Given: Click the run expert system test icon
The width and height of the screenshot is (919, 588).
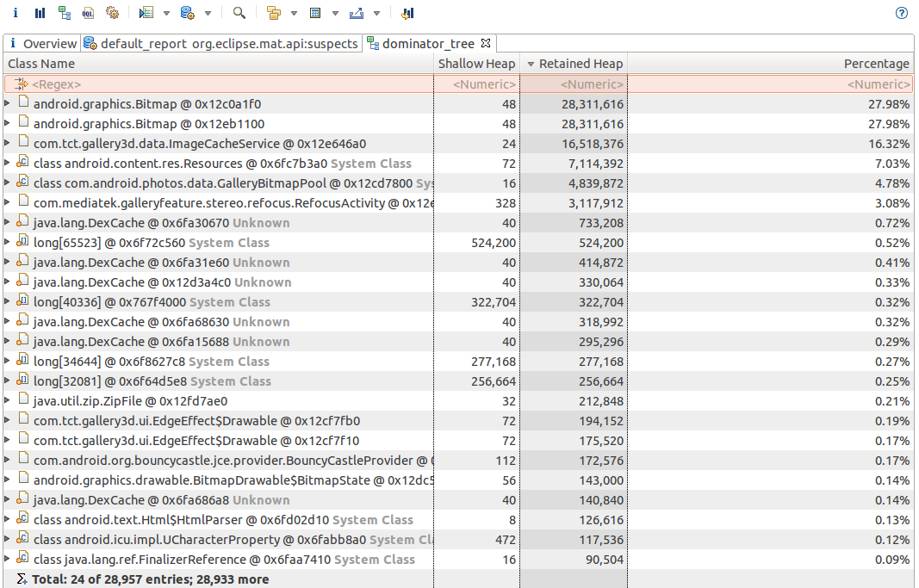Looking at the screenshot, I should click(x=146, y=13).
